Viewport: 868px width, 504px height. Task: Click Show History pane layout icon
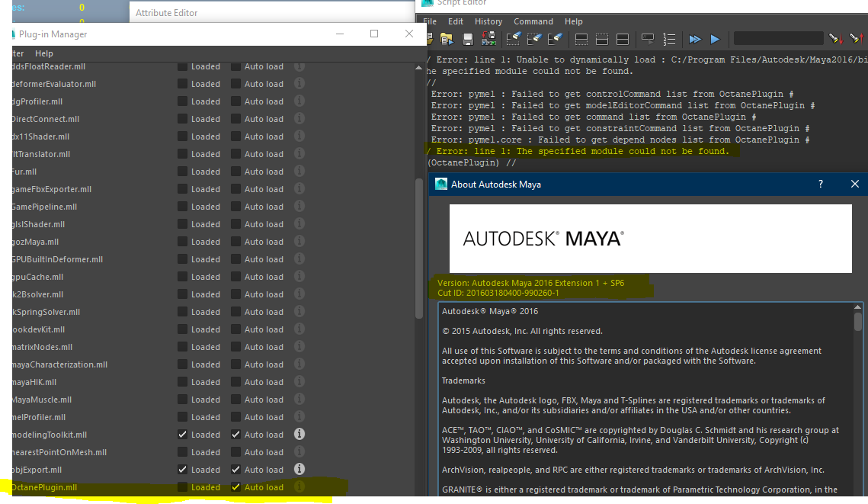(x=581, y=40)
